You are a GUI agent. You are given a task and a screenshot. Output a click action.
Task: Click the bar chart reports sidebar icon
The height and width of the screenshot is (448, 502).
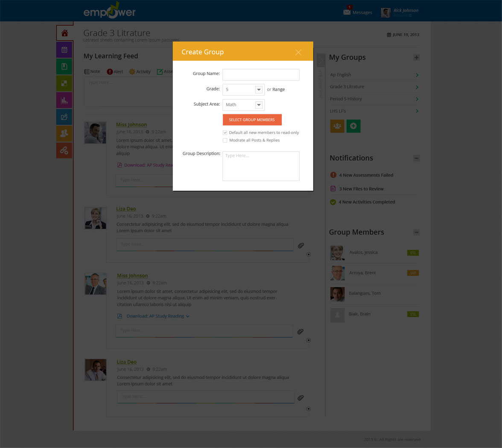point(64,100)
